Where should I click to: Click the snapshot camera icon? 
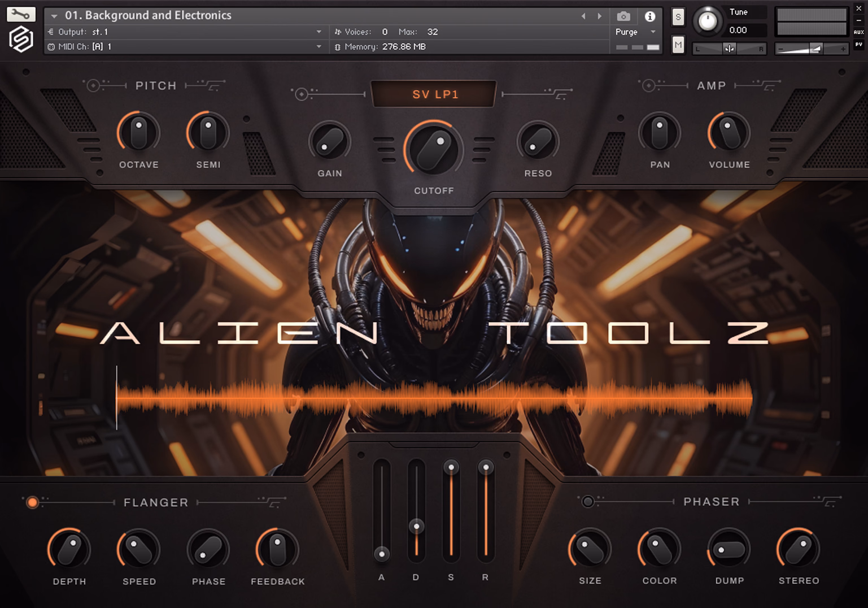[x=623, y=16]
